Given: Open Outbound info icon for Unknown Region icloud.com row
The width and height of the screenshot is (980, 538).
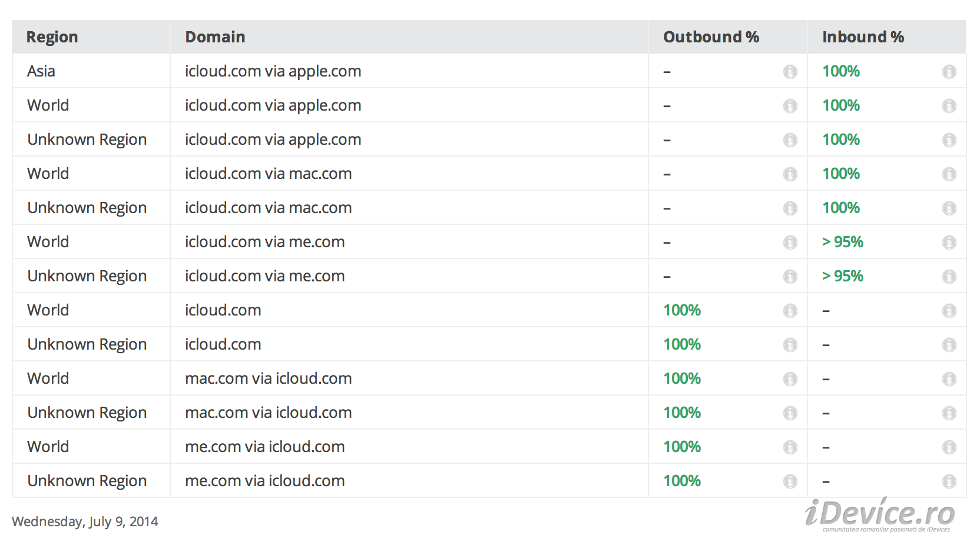Looking at the screenshot, I should click(790, 345).
